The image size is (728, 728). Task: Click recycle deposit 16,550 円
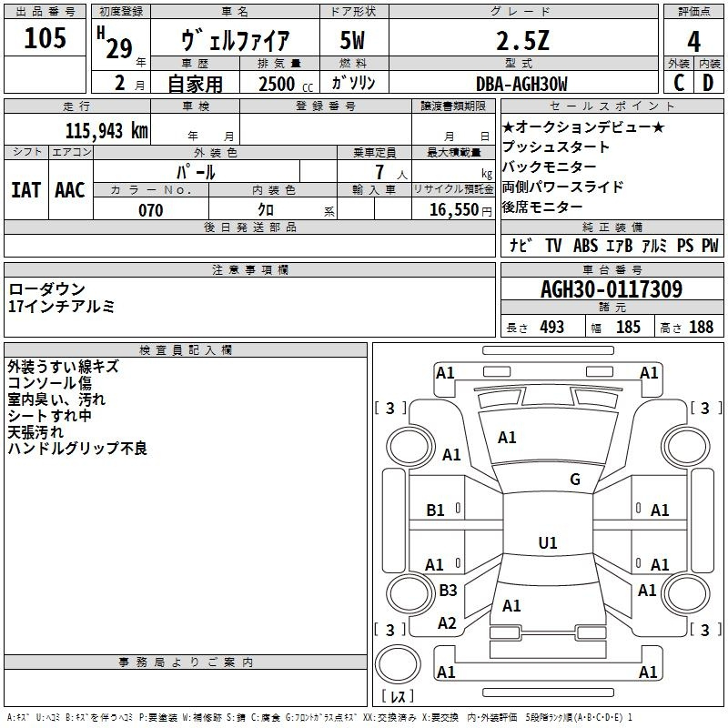pos(460,210)
